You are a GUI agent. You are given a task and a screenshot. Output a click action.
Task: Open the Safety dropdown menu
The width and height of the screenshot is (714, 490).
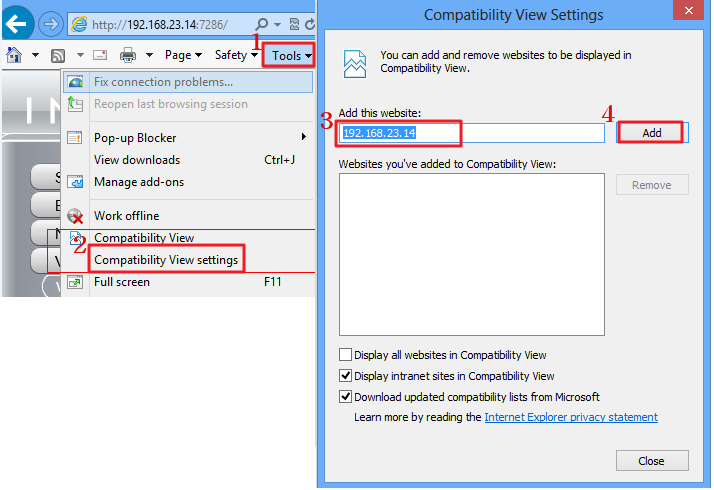point(236,55)
